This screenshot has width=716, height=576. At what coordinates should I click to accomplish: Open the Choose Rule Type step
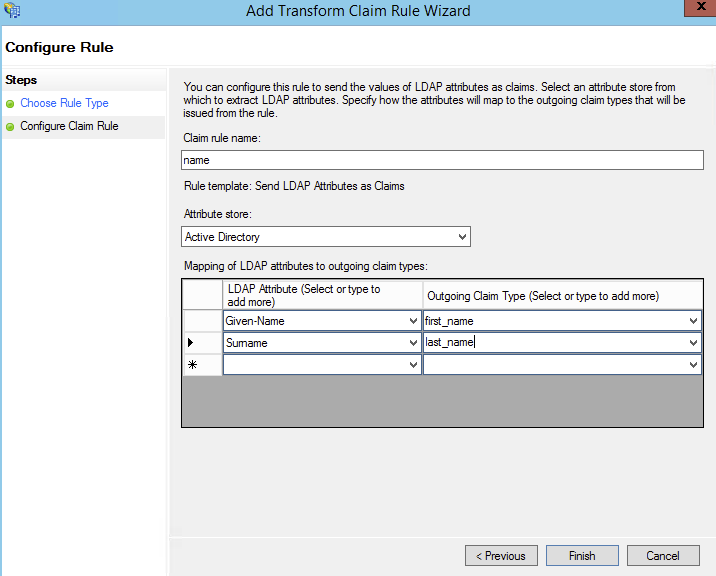(x=64, y=103)
